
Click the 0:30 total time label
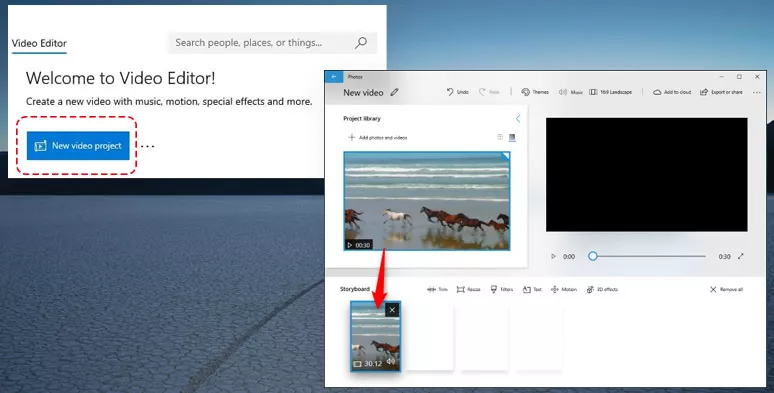724,257
